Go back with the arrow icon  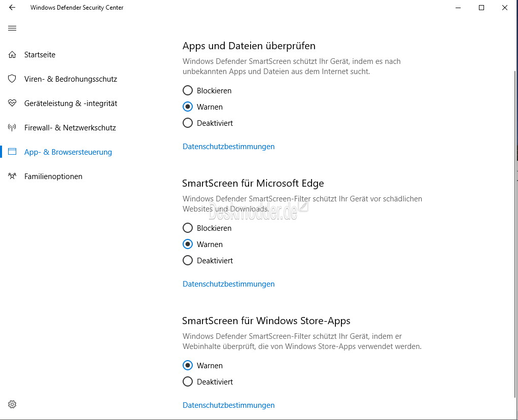12,7
